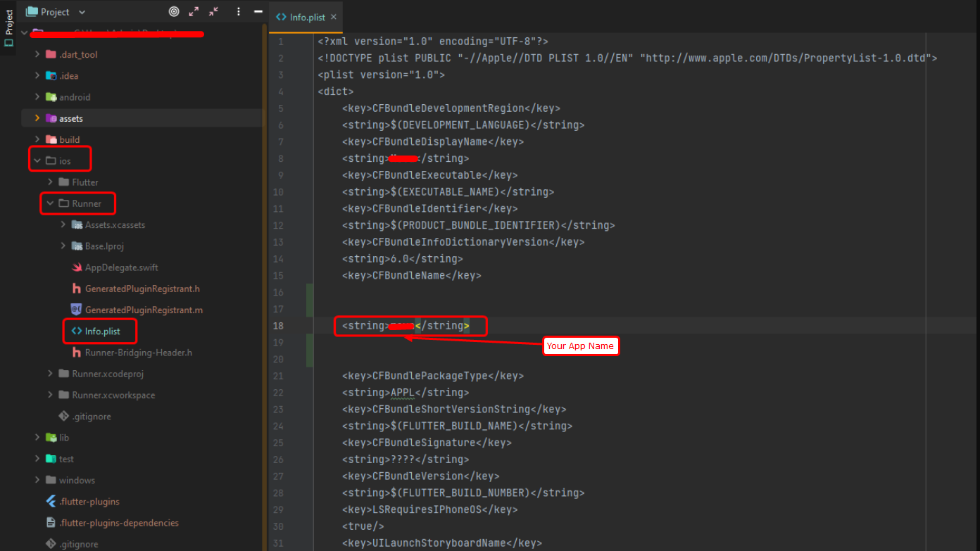Expand the Runner.xcodeproj folder chevron

click(x=50, y=374)
